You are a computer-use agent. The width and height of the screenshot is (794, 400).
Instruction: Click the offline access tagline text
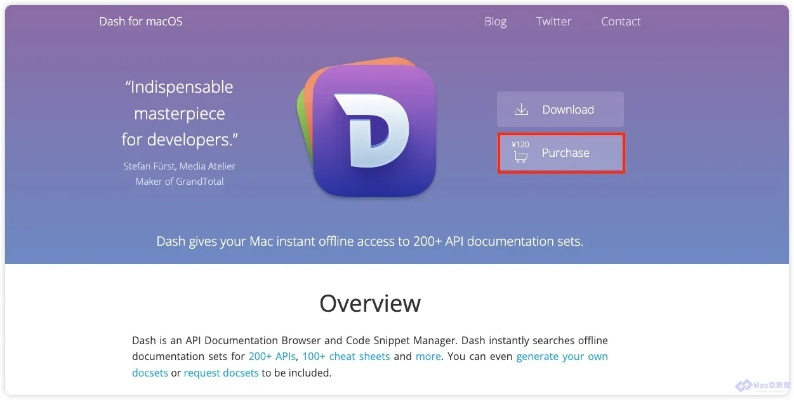(x=370, y=241)
